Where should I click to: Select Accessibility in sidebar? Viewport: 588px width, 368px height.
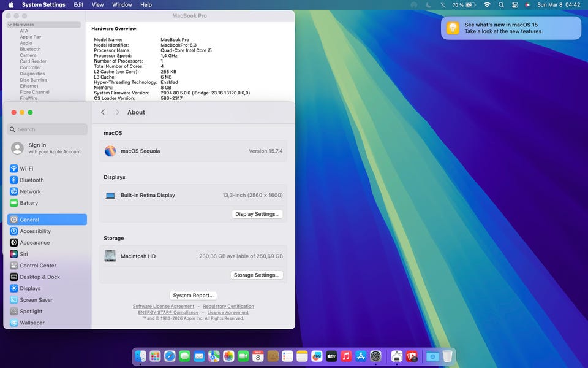click(35, 231)
